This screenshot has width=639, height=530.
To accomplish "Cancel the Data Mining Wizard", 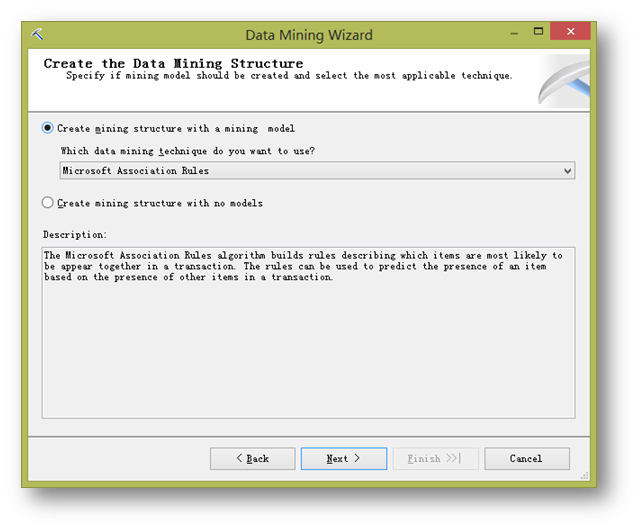I will [x=527, y=459].
